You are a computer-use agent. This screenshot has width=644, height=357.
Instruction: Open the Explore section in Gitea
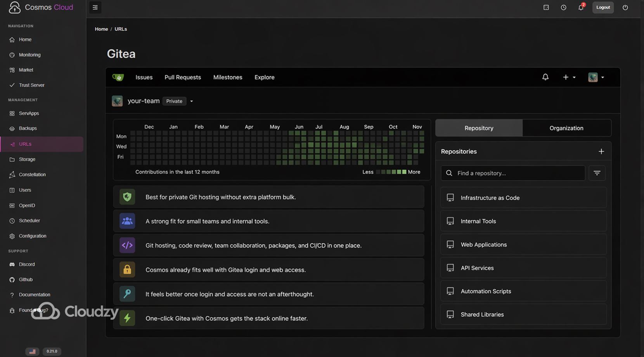264,77
